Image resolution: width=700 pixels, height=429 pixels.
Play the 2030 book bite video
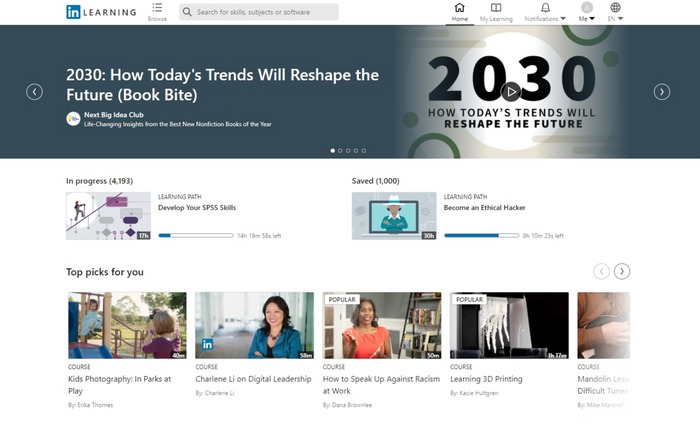coord(511,92)
